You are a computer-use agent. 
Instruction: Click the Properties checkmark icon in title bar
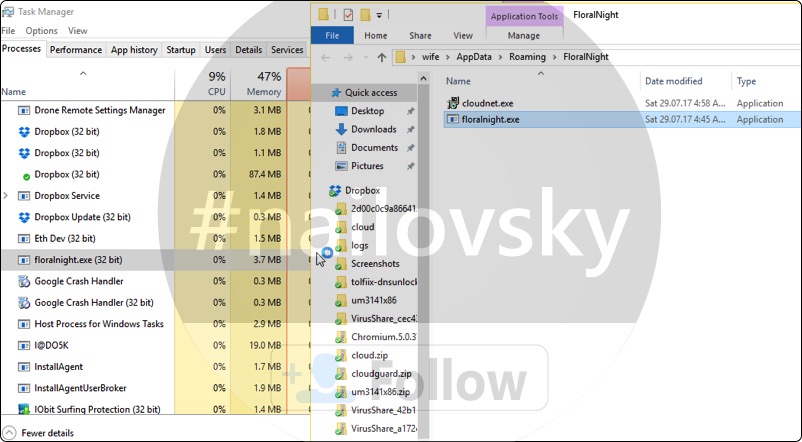coord(348,15)
